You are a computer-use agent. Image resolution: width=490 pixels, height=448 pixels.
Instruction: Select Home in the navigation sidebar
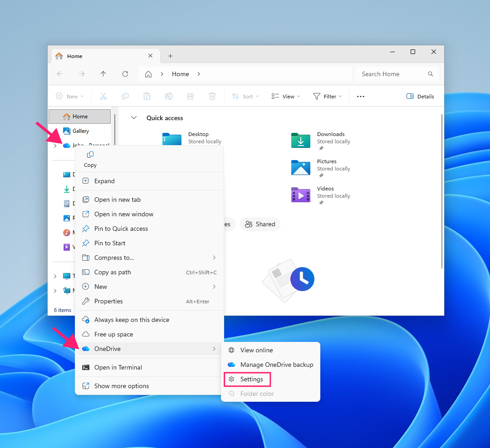coord(80,117)
